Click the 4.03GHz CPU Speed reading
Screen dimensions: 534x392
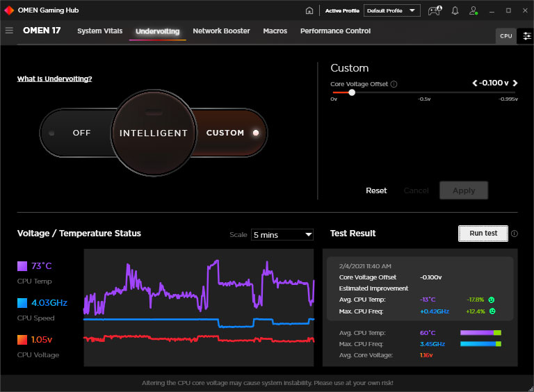coord(49,303)
